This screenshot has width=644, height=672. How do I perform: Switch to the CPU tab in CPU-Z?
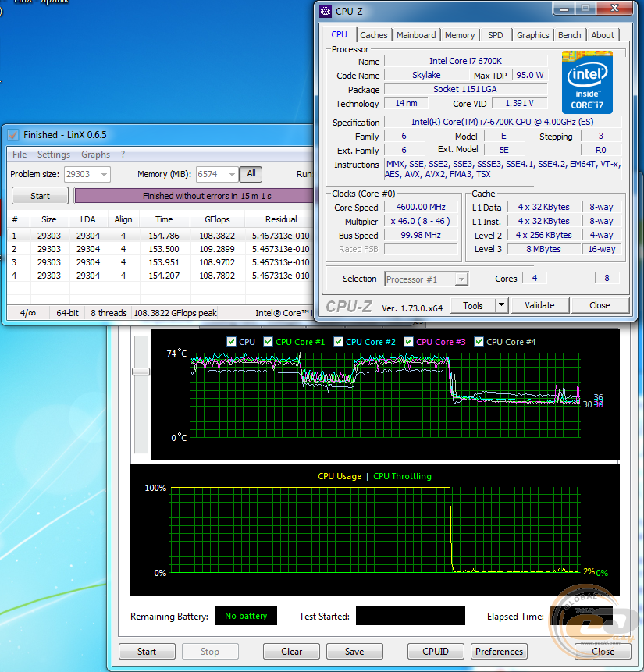(339, 34)
